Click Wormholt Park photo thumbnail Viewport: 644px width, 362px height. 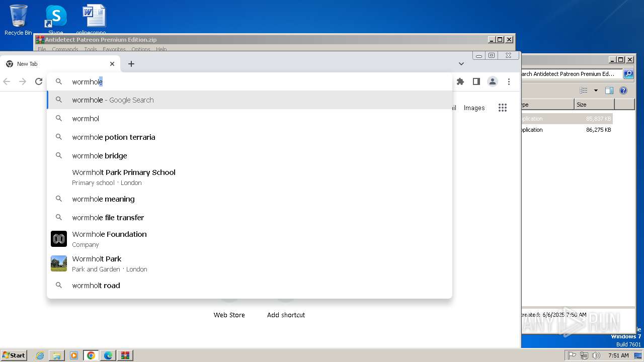59,263
